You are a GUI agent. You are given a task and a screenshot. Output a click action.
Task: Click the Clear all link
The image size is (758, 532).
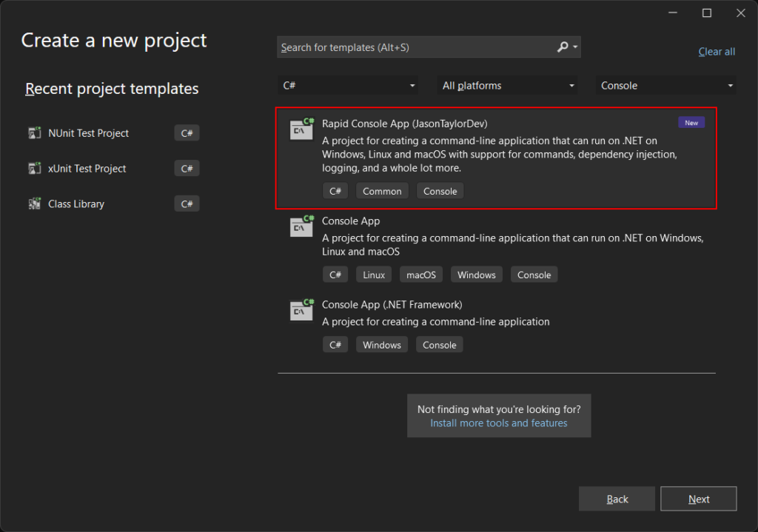(717, 52)
